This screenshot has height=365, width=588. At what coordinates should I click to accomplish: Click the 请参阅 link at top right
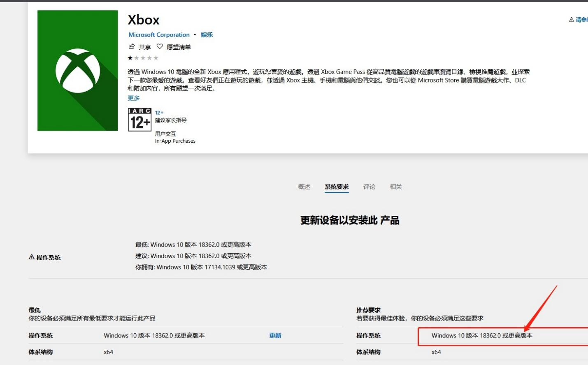(581, 19)
